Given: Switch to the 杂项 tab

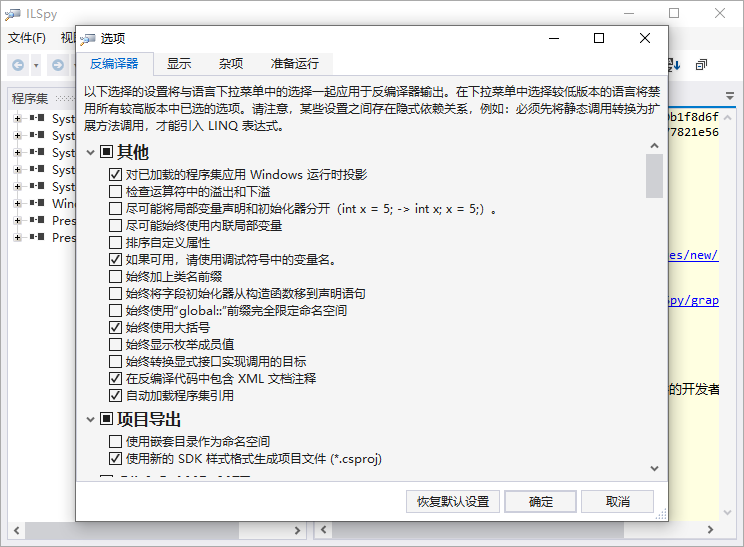Looking at the screenshot, I should tap(231, 64).
